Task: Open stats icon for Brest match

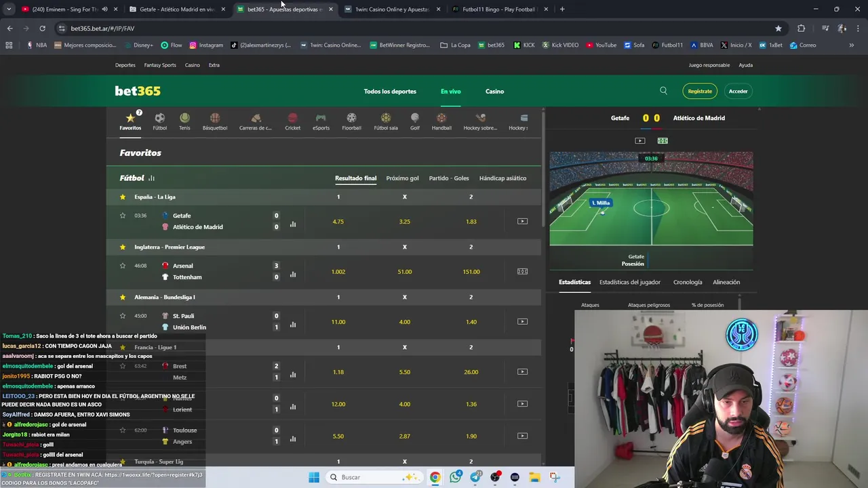Action: pos(293,374)
